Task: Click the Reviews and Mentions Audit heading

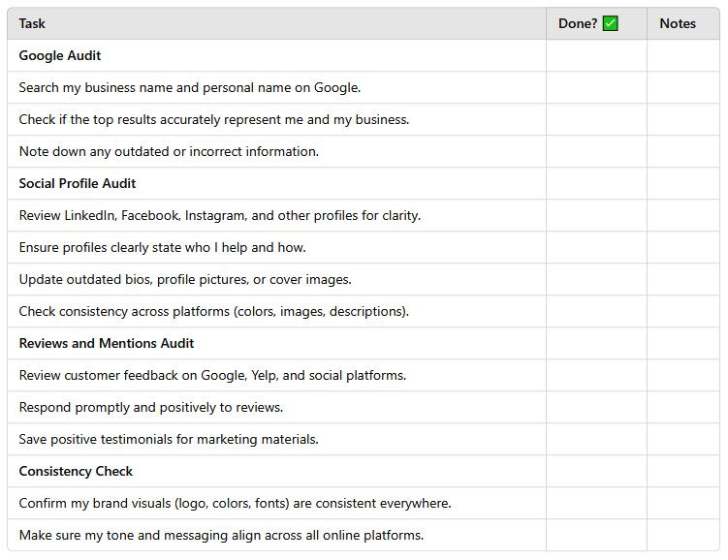Action: [107, 343]
